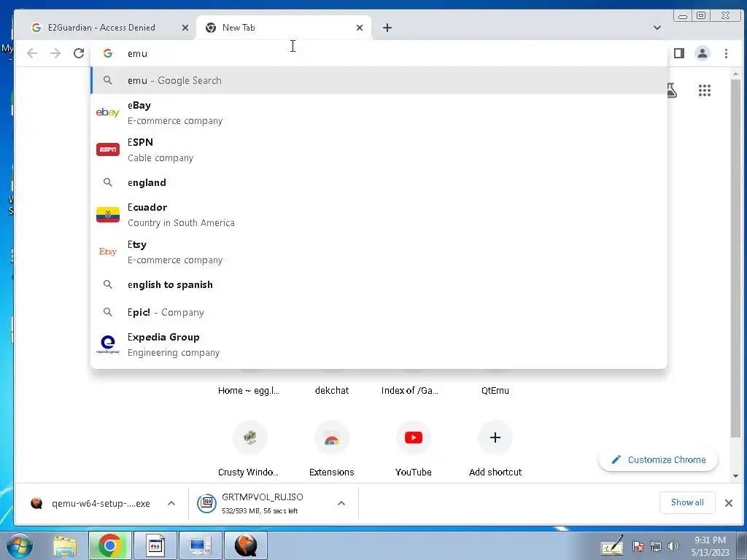Open the tablet input pen icon in taskbar
Viewport: 747px width, 560px height.
coord(612,545)
